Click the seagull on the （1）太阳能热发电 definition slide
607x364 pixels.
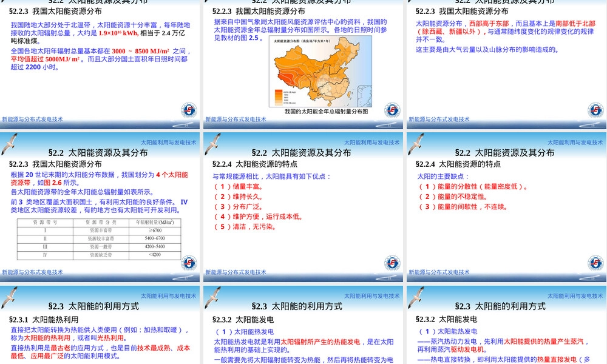(x=213, y=297)
